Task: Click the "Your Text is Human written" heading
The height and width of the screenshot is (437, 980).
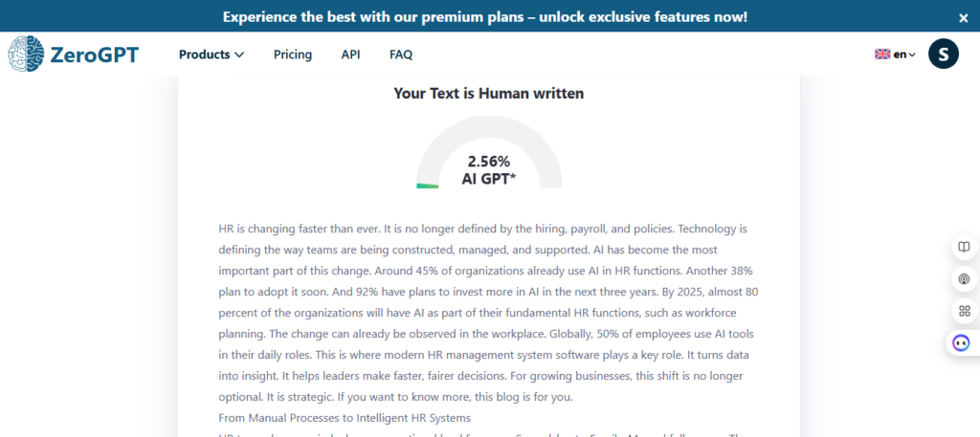Action: click(489, 94)
